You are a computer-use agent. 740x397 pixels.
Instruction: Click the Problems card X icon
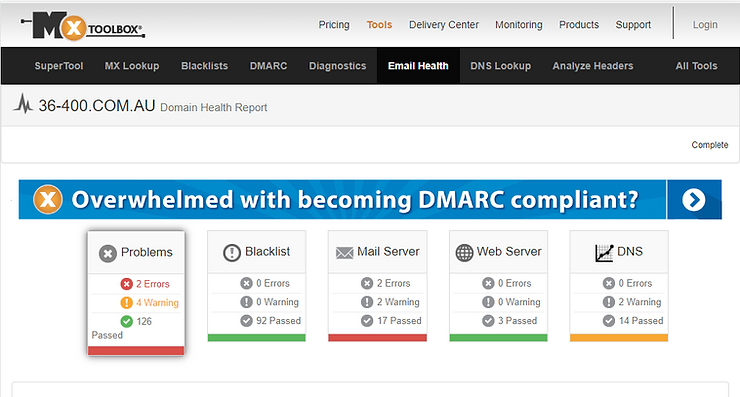tap(108, 253)
